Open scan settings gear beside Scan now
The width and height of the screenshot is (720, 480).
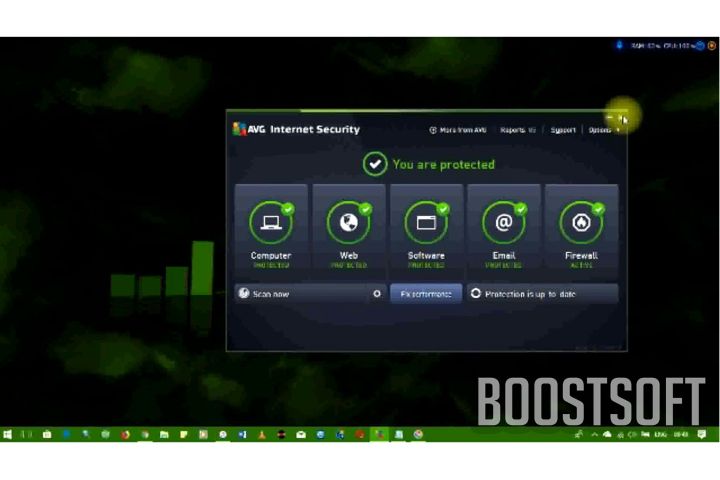(x=377, y=294)
